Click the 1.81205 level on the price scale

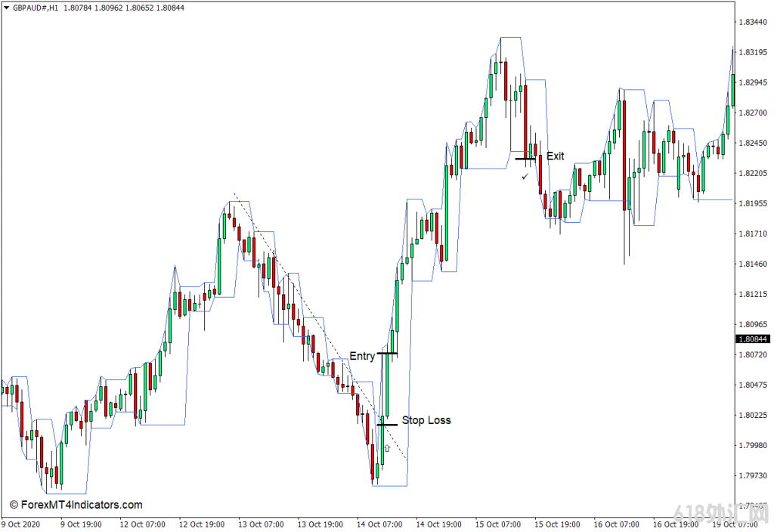pyautogui.click(x=753, y=294)
